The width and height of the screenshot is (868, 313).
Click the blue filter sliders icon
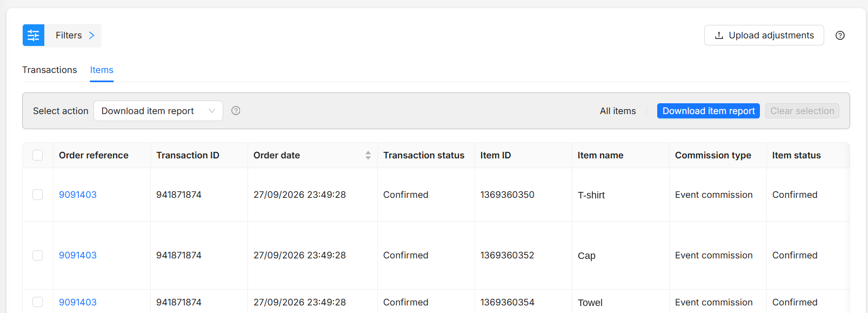[34, 35]
